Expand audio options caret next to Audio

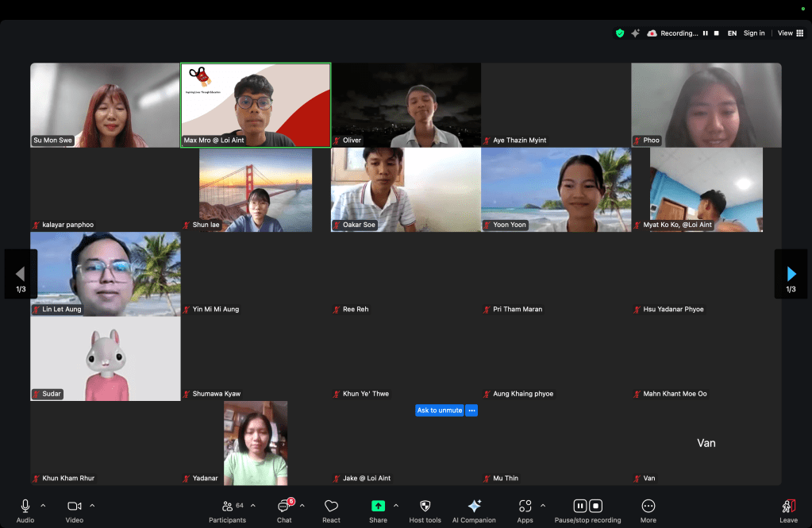43,505
